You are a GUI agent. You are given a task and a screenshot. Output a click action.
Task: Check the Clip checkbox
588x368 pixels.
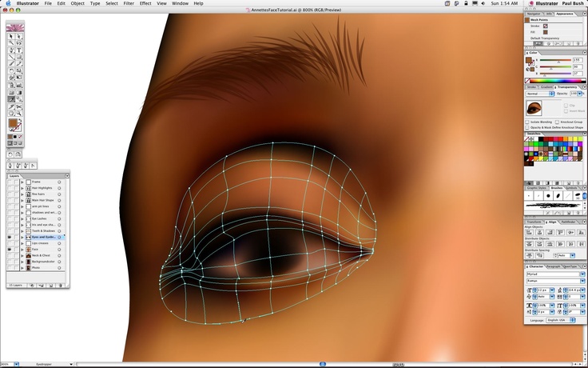coord(566,106)
